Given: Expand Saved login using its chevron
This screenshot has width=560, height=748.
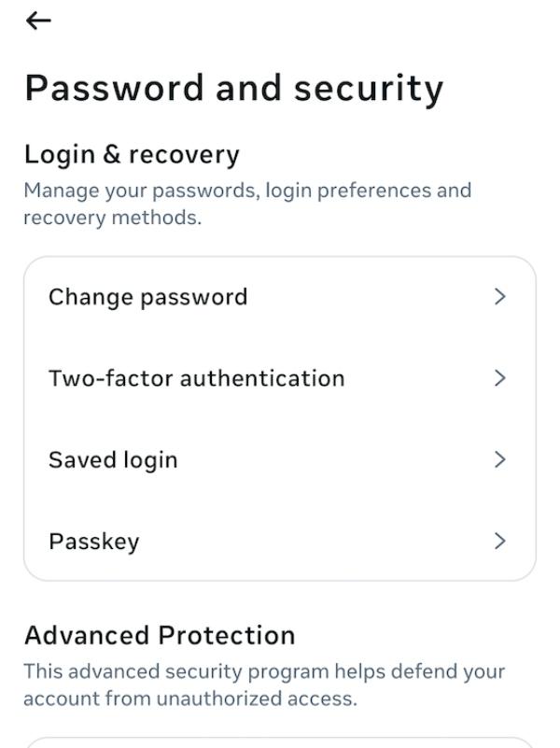Looking at the screenshot, I should pos(500,459).
